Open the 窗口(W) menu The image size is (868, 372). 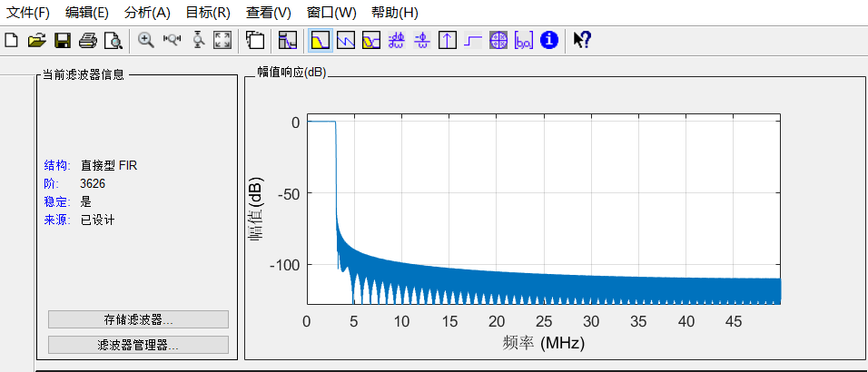click(331, 12)
